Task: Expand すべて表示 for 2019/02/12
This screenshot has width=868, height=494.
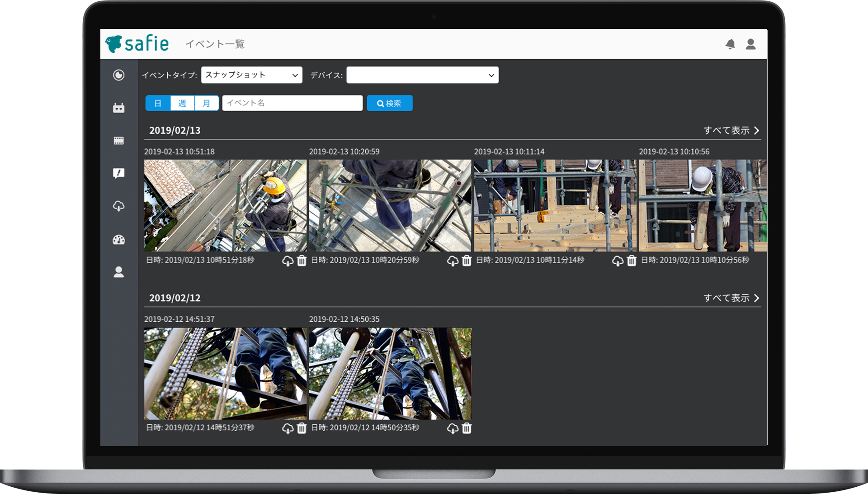Action: click(x=731, y=298)
